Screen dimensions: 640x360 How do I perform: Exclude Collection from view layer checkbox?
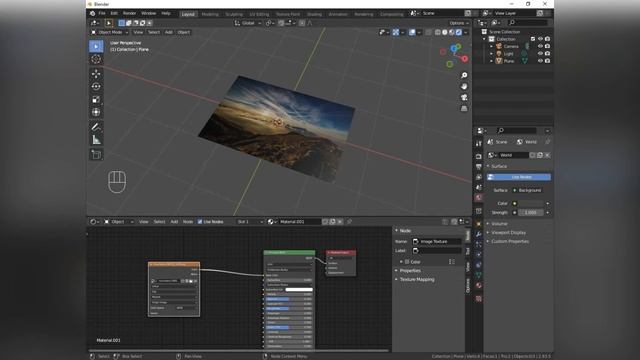pos(533,39)
